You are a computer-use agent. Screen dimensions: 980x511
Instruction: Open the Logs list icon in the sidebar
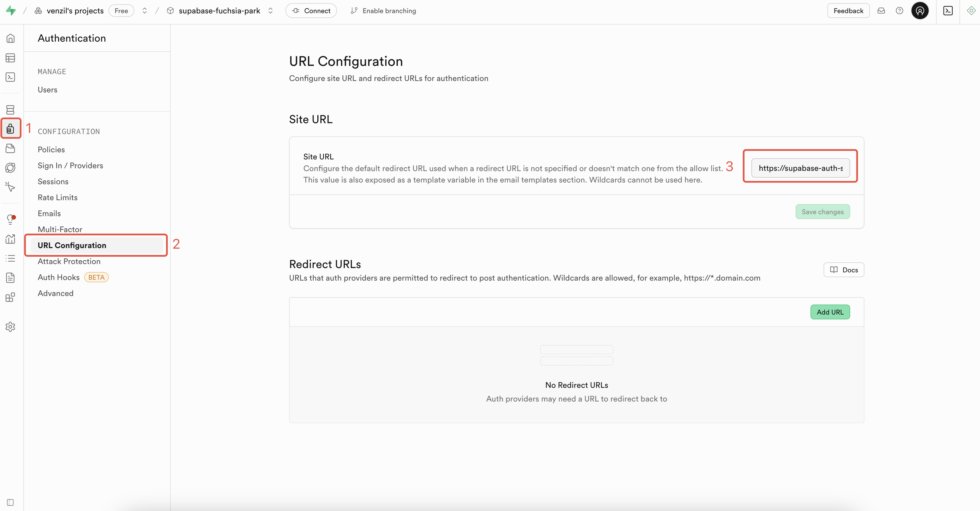(x=10, y=258)
